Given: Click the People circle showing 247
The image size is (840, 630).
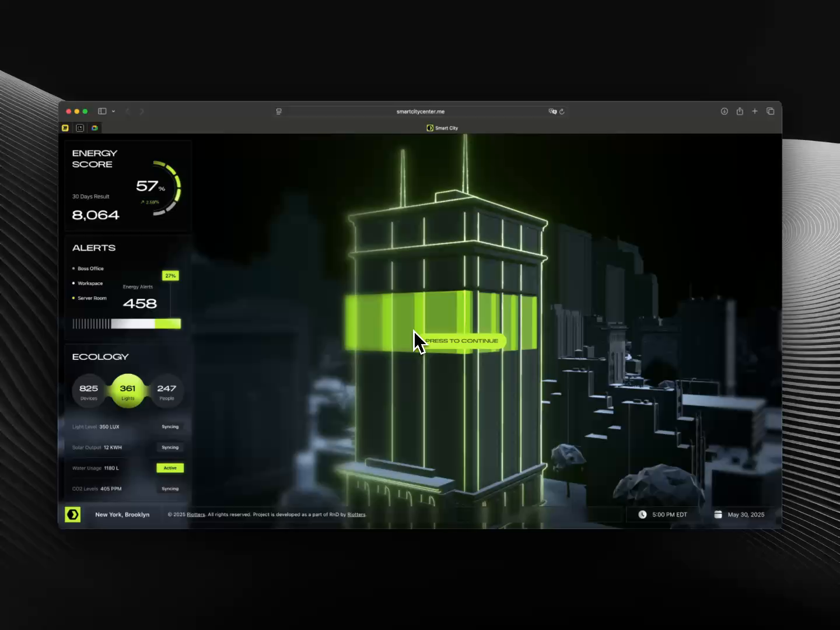Looking at the screenshot, I should click(x=167, y=391).
